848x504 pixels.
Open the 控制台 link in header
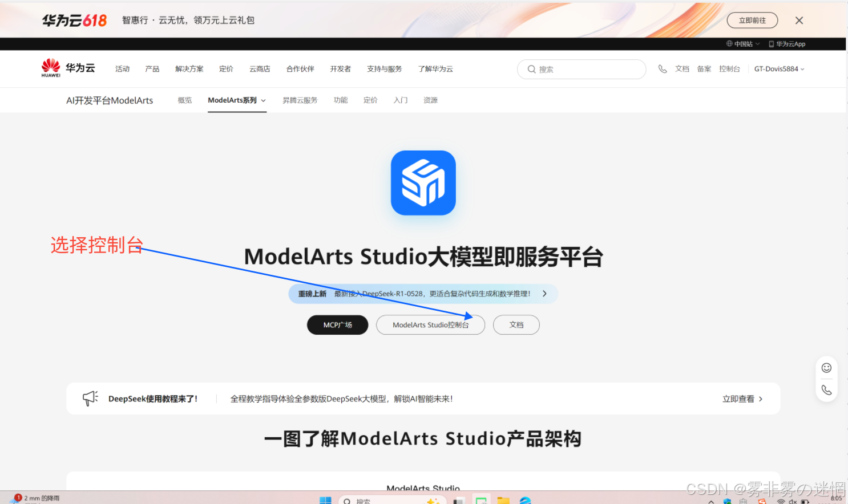click(729, 69)
